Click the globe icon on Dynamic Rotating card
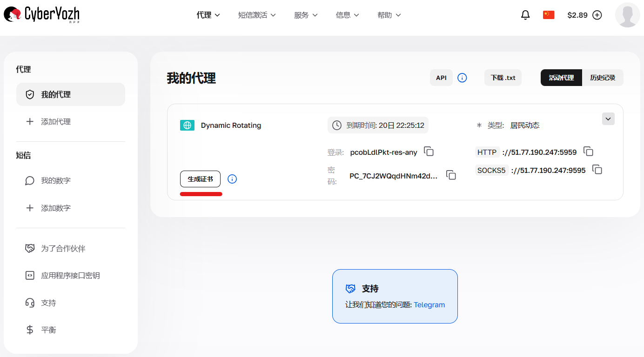644x357 pixels. (x=187, y=125)
